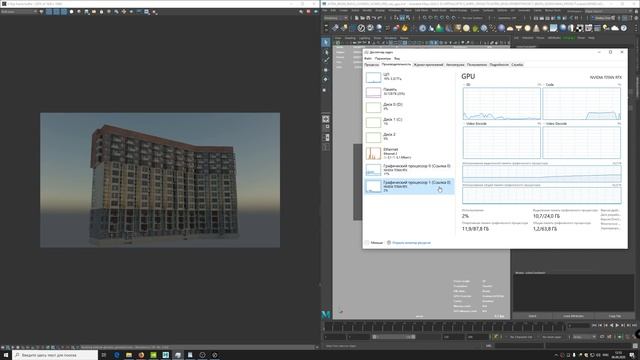Image resolution: width=640 pixels, height=360 pixels.
Task: Open the Cuda graph engine dropdown
Action: (x=549, y=84)
